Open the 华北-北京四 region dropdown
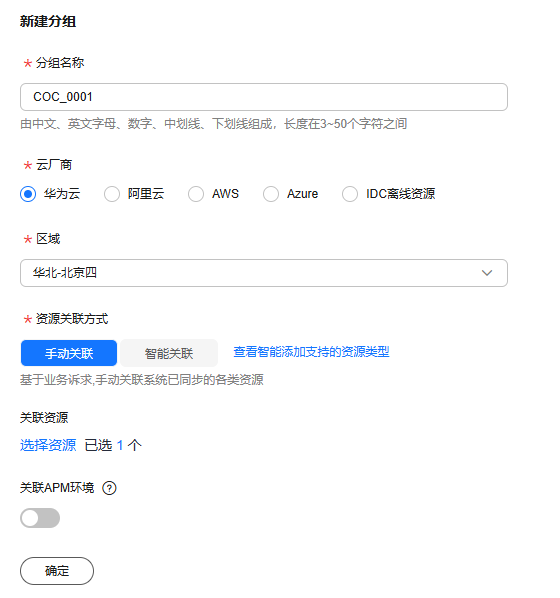This screenshot has width=560, height=598. pos(264,273)
